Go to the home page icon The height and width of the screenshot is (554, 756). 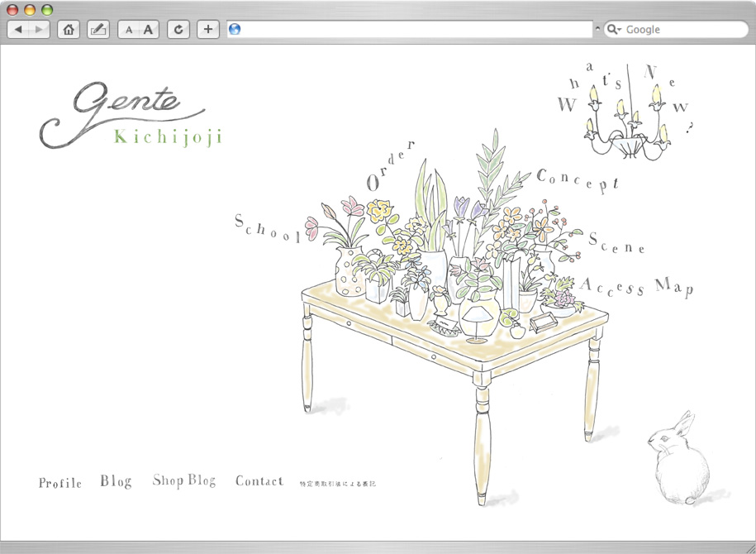click(69, 30)
